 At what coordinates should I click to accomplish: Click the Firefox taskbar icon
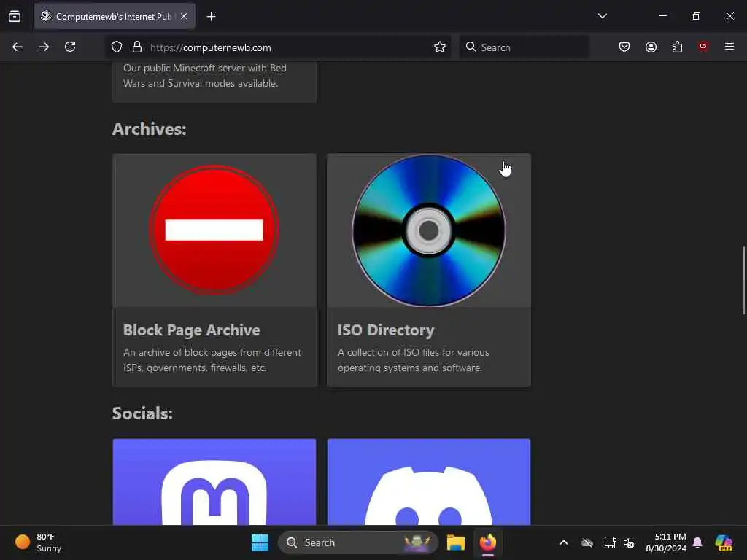(488, 542)
